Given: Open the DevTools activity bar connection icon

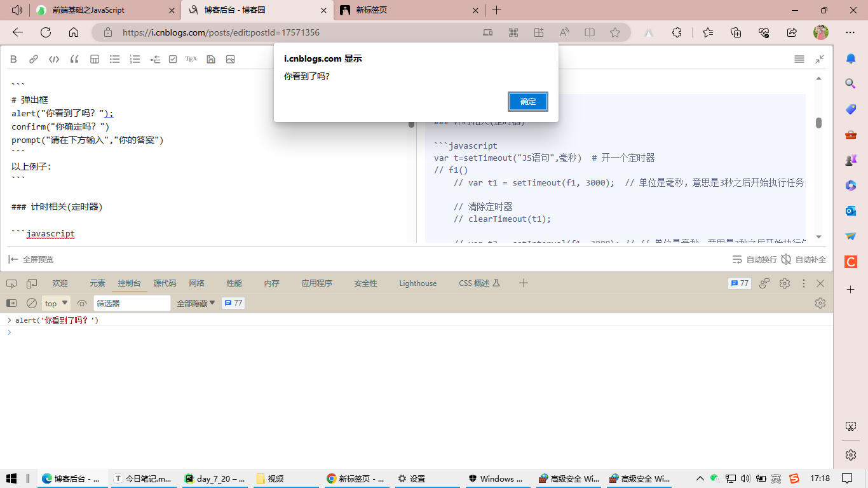Looking at the screenshot, I should [x=765, y=283].
